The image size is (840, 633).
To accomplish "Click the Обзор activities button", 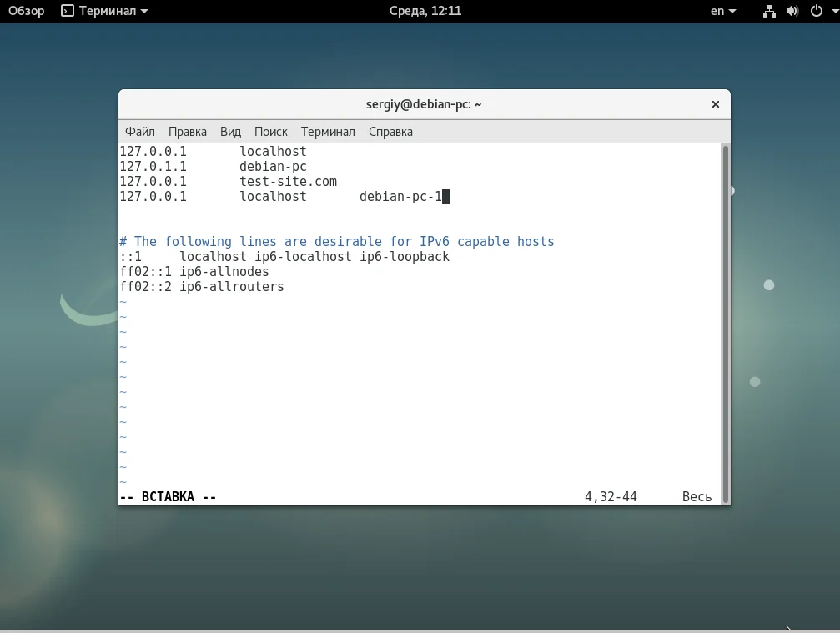I will [27, 11].
